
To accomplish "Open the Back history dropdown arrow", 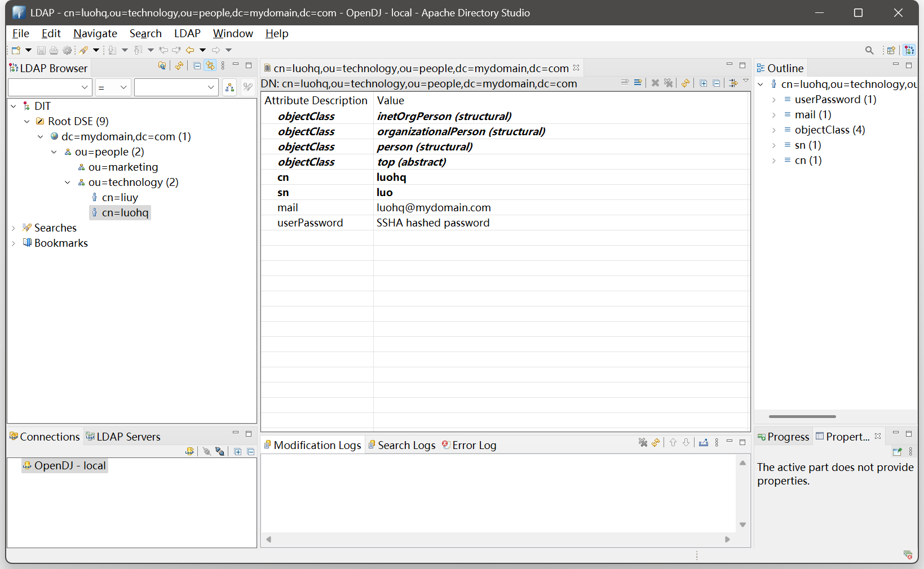I will tap(202, 50).
